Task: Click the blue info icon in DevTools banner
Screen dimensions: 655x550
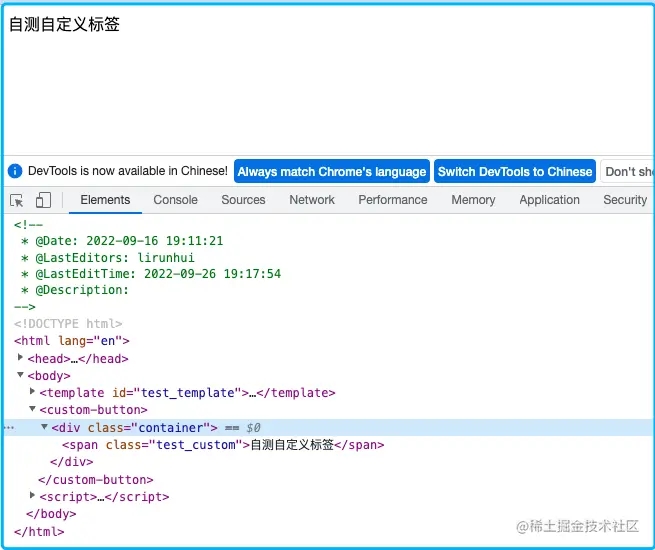Action: click(15, 171)
